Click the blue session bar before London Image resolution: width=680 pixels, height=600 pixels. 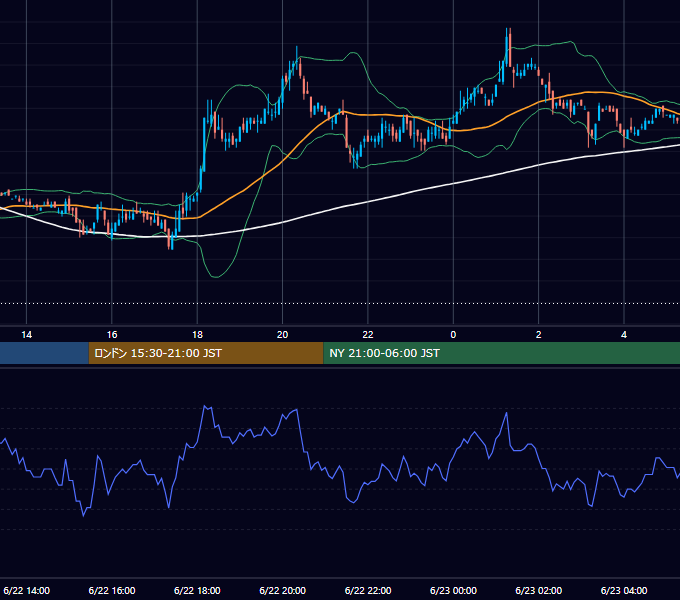tap(44, 353)
